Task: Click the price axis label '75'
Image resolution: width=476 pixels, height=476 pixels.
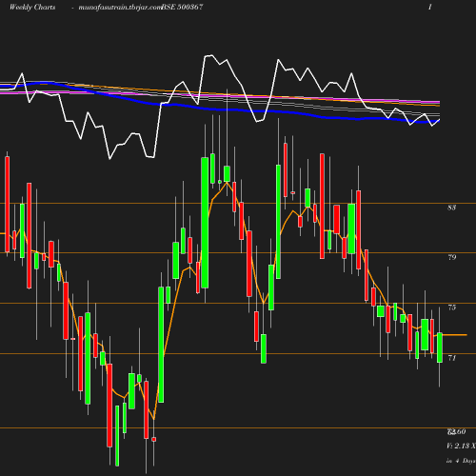Action: [x=452, y=307]
